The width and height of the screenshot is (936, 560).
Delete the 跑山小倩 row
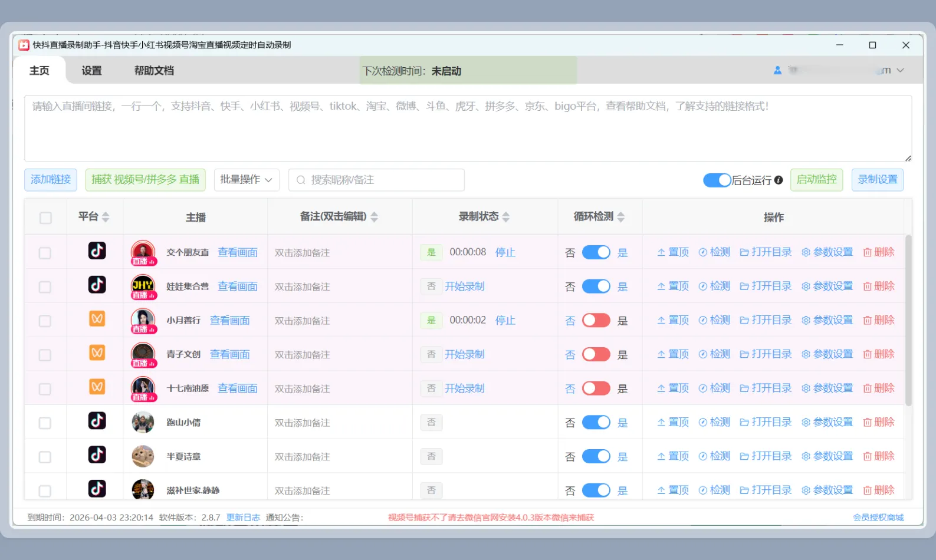(x=879, y=423)
